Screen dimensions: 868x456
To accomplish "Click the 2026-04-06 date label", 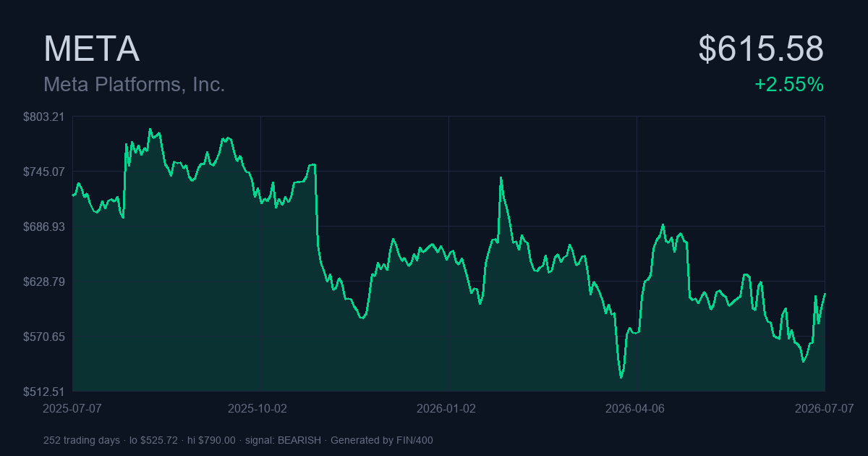I will 634,408.
